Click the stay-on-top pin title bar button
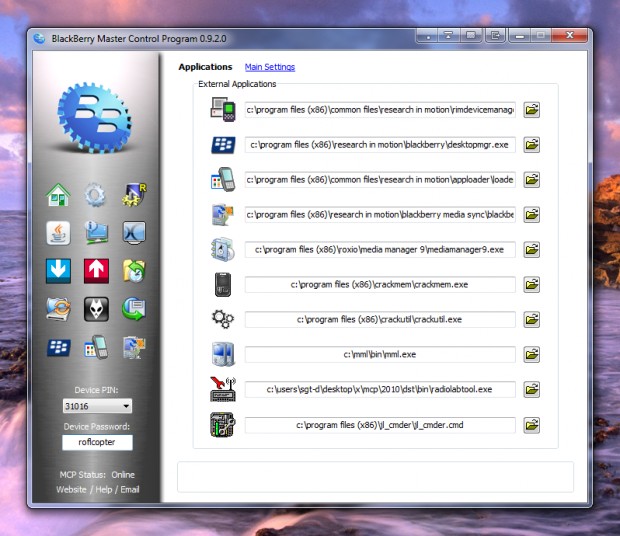620x536 pixels. click(448, 36)
